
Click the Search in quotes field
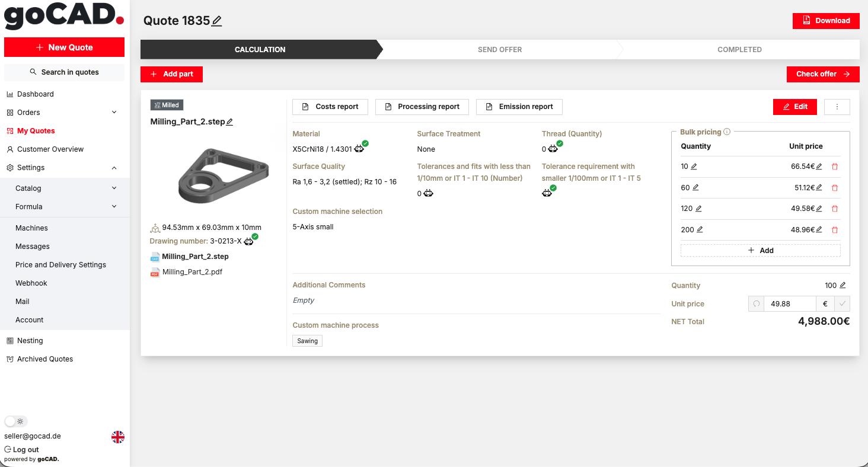tap(64, 72)
